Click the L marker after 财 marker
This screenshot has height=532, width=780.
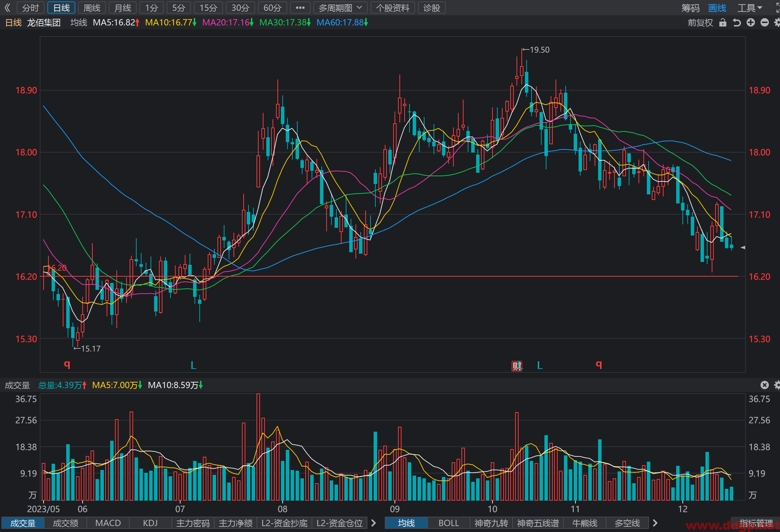[540, 365]
